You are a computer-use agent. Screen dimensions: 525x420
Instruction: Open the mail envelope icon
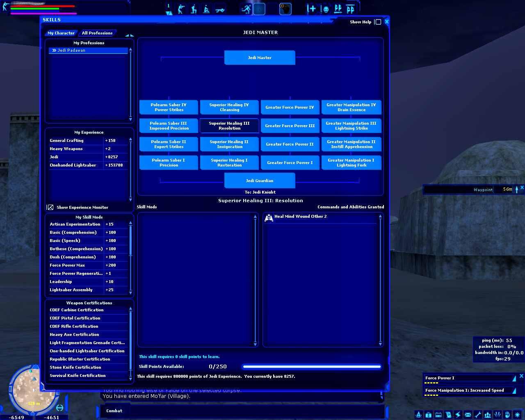[468, 415]
